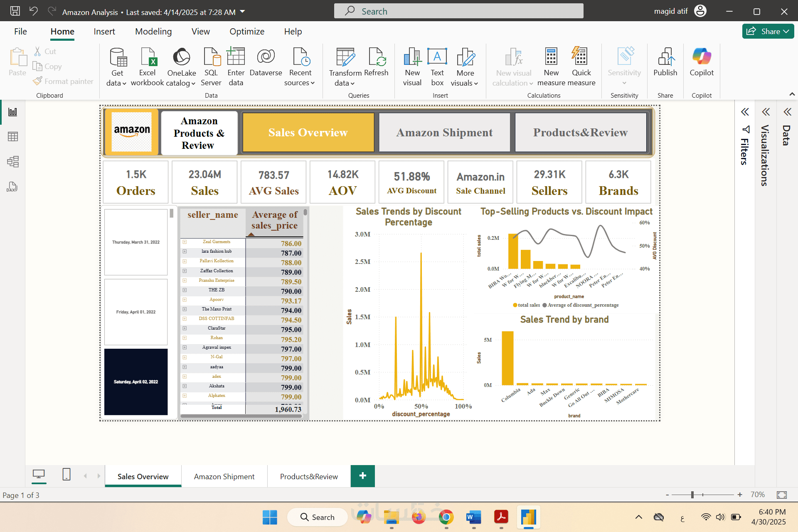Viewport: 798px width, 532px height.
Task: Open Model view in the sidebar
Action: point(13,162)
